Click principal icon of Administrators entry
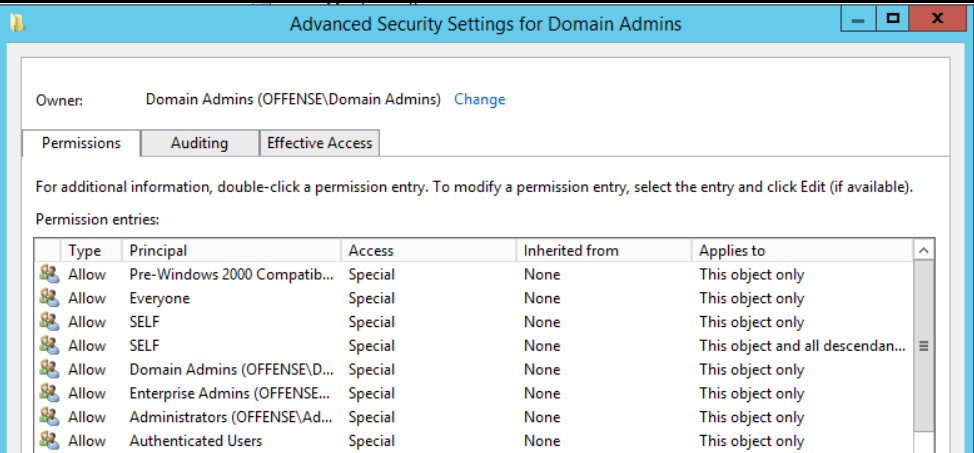This screenshot has width=974, height=453. click(x=48, y=417)
